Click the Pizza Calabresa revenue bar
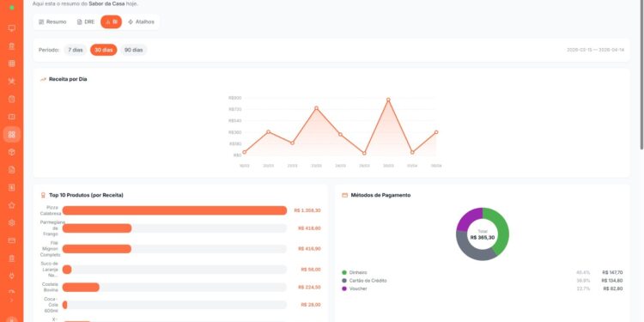Viewport: 644px width, 322px height. (x=174, y=210)
